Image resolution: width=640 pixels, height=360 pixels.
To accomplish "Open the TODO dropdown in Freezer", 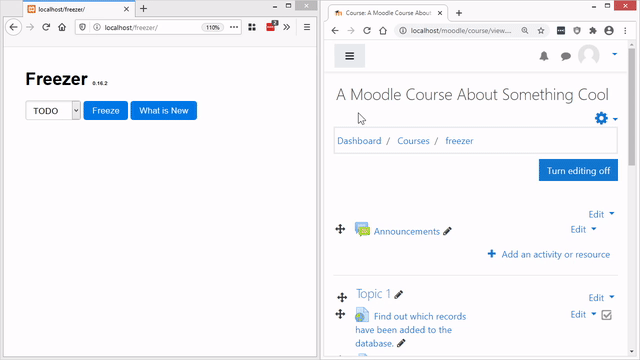I will click(53, 111).
